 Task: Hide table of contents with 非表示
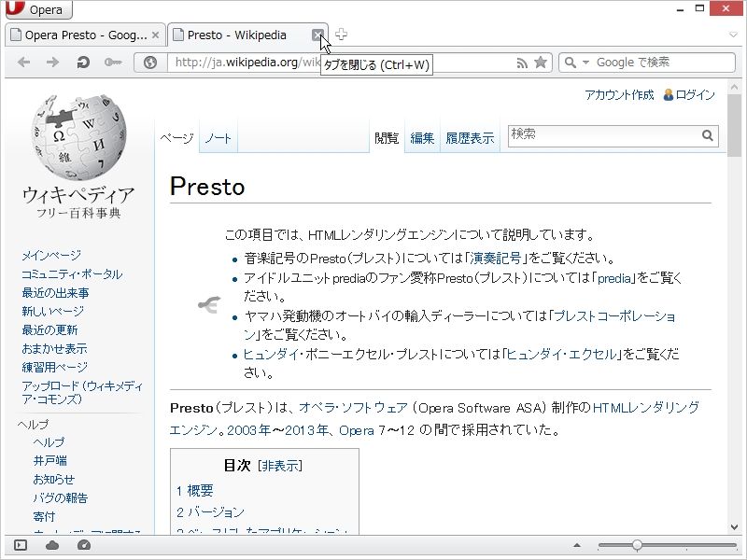tap(279, 466)
